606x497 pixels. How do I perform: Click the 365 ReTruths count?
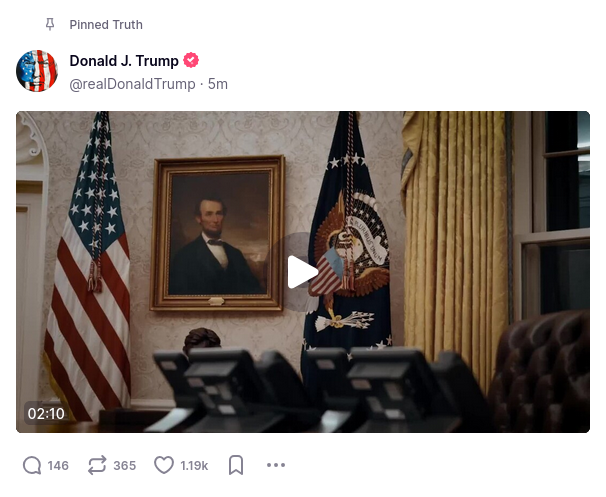pos(124,465)
